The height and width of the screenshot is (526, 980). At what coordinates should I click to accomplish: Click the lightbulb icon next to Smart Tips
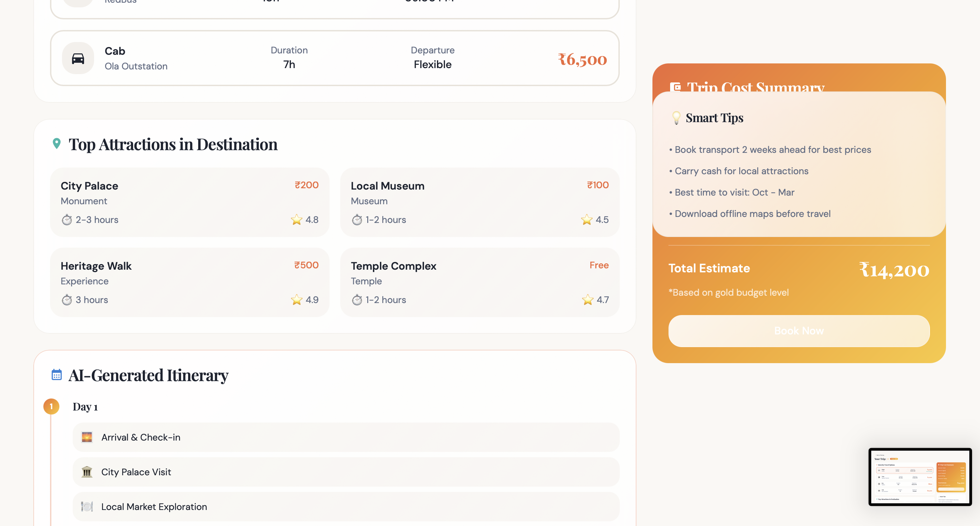pyautogui.click(x=676, y=117)
